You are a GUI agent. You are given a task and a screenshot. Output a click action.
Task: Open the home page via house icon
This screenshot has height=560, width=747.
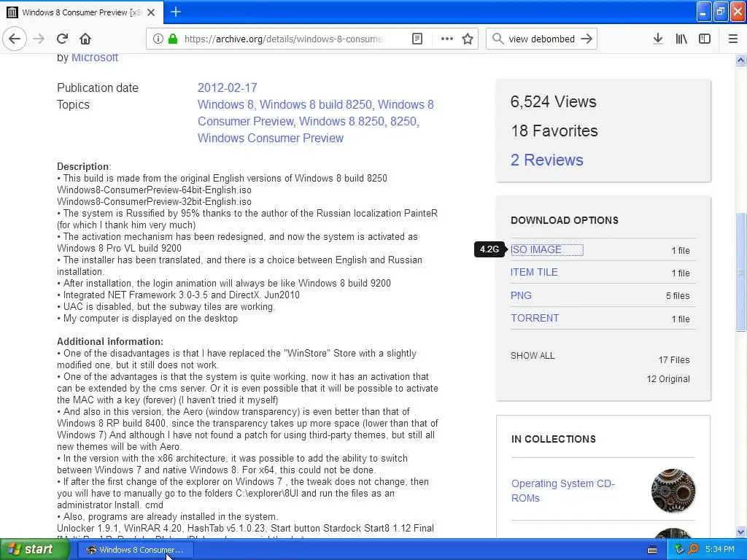[85, 39]
